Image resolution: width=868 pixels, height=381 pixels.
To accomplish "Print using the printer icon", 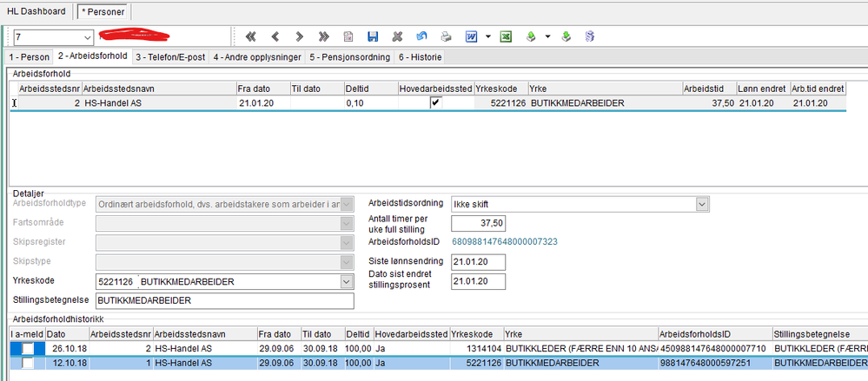I will point(446,36).
